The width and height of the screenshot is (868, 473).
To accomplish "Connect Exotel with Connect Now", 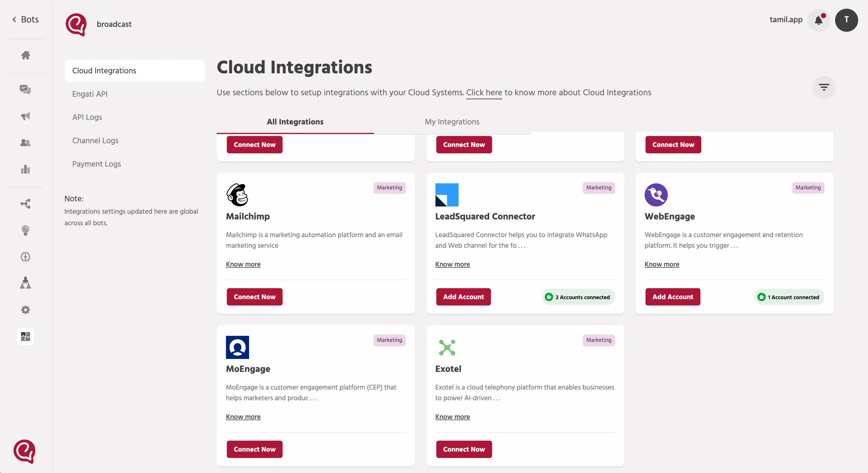I will tap(464, 449).
